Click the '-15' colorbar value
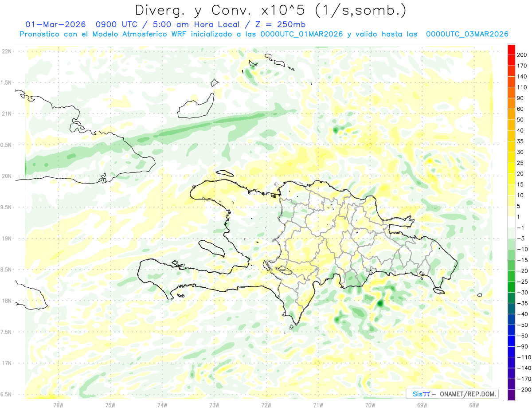Screen dimensions: 532x411 [523, 260]
